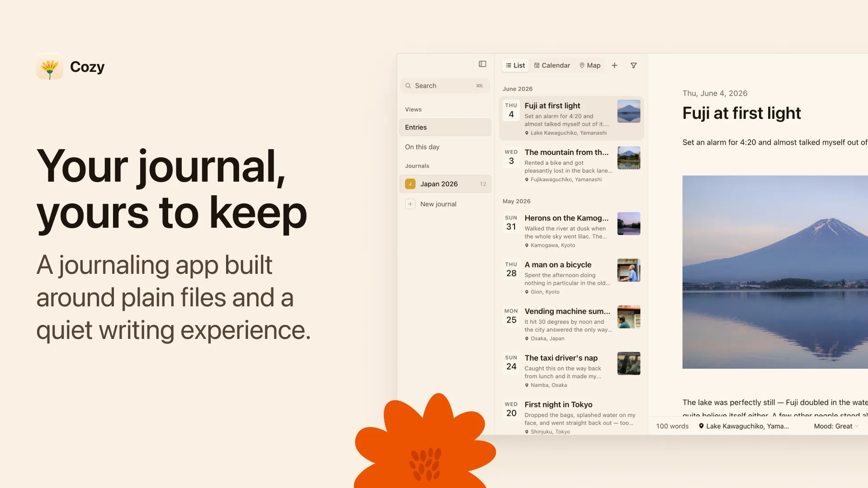Click in the Search field
Image resolution: width=868 pixels, height=488 pixels.
[x=445, y=86]
